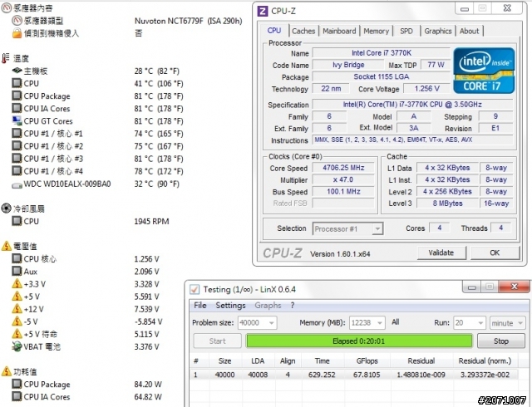Image resolution: width=532 pixels, height=407 pixels.
Task: Select result row 1 in LinX table
Action: pyautogui.click(x=353, y=375)
